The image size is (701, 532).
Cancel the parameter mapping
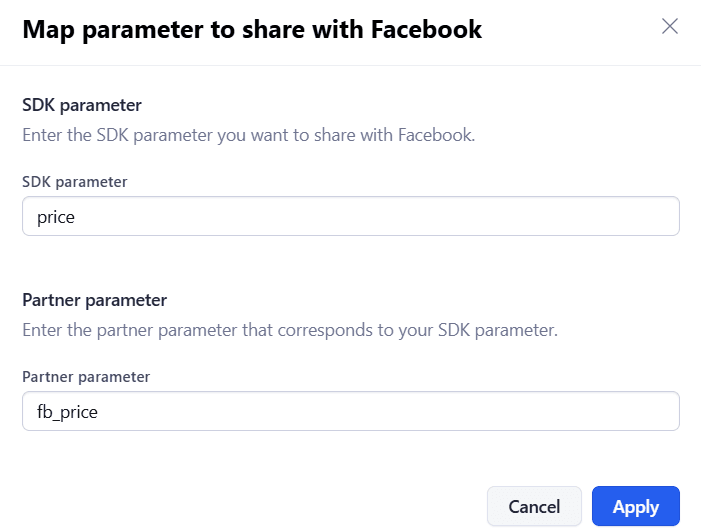click(x=534, y=507)
